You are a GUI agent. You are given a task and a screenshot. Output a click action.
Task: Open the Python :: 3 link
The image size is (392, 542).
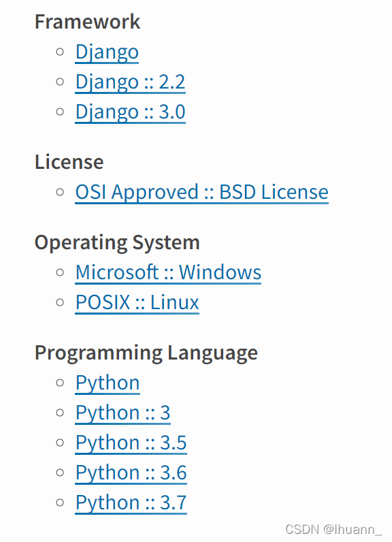tap(122, 413)
